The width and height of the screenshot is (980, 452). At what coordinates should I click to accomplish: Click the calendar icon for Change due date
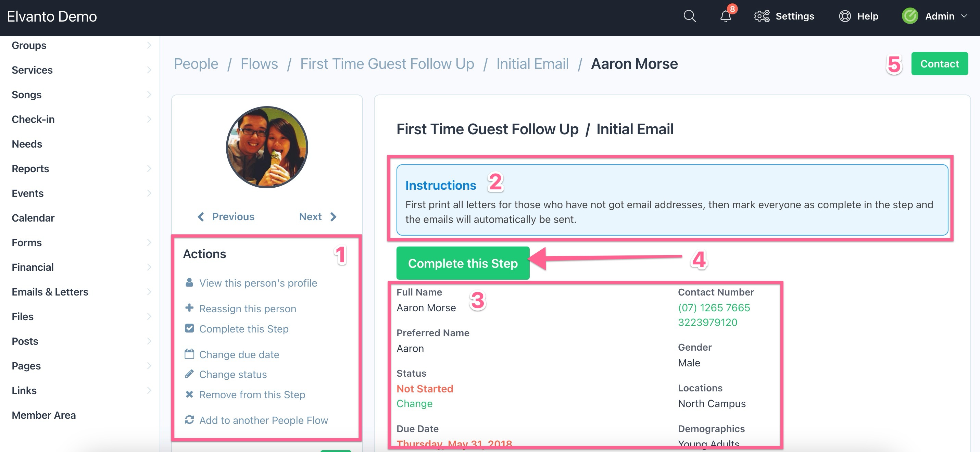click(189, 354)
